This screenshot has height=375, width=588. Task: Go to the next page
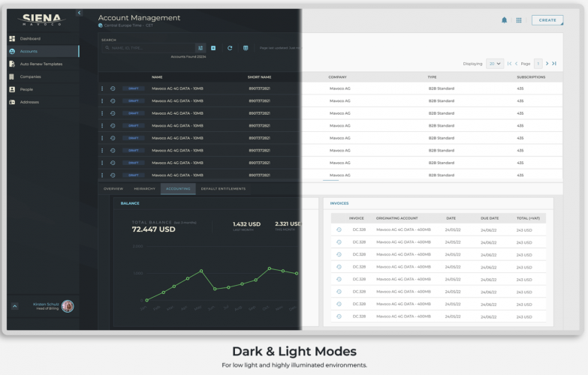point(547,64)
